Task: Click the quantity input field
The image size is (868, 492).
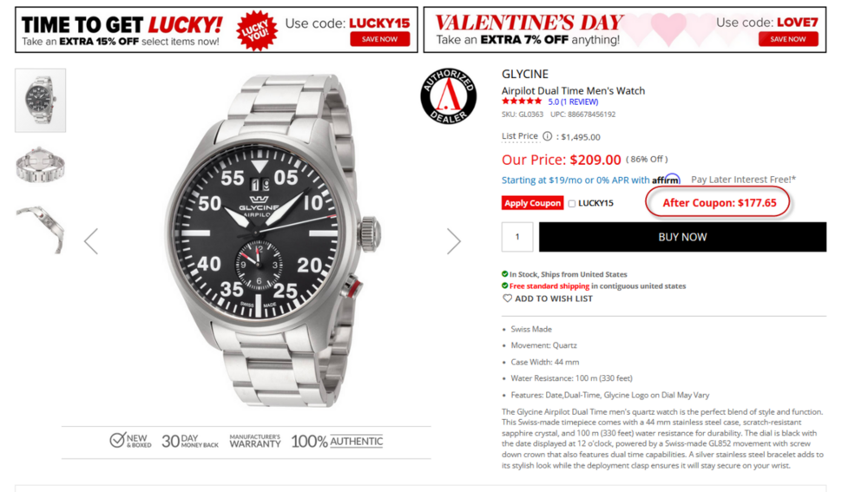Action: click(517, 237)
